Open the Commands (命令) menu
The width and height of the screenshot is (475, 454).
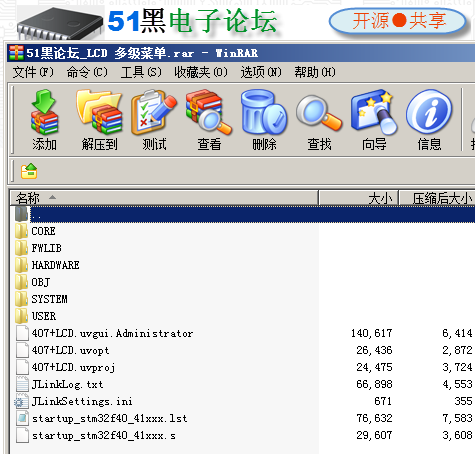(x=87, y=72)
